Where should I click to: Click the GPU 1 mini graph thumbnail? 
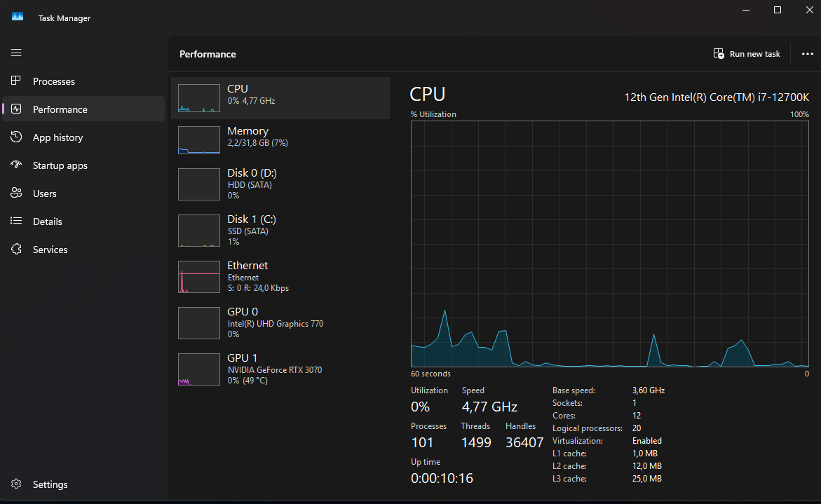click(x=199, y=369)
